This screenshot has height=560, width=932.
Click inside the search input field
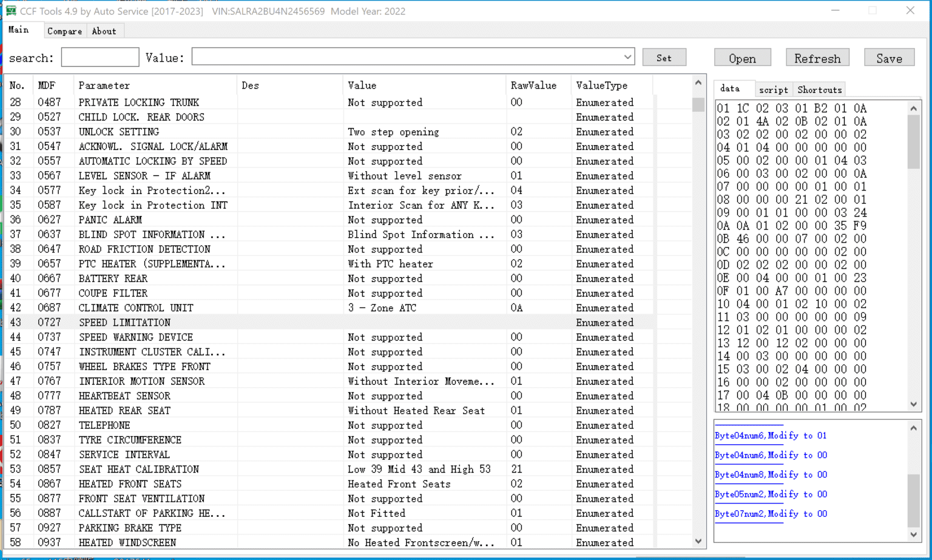pos(100,56)
